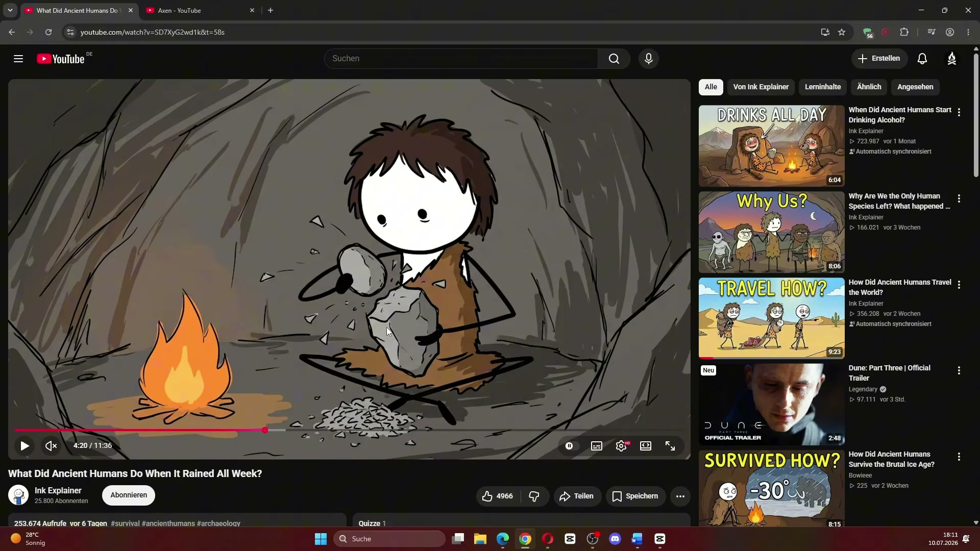Open options for Brutal Ice Age video
Image resolution: width=980 pixels, height=551 pixels.
click(x=959, y=457)
